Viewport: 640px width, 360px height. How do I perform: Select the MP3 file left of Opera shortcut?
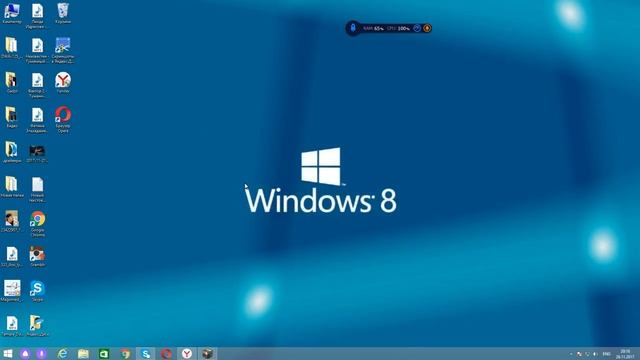pyautogui.click(x=37, y=120)
